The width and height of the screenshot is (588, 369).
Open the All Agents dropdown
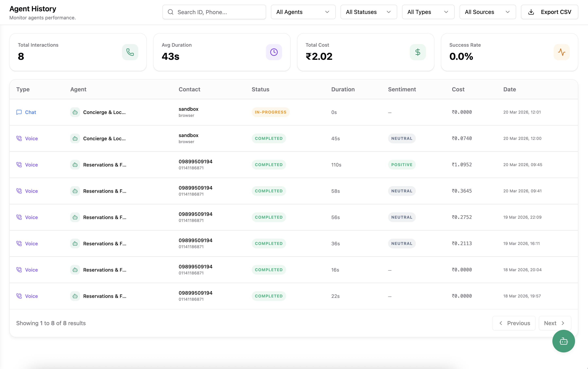303,12
